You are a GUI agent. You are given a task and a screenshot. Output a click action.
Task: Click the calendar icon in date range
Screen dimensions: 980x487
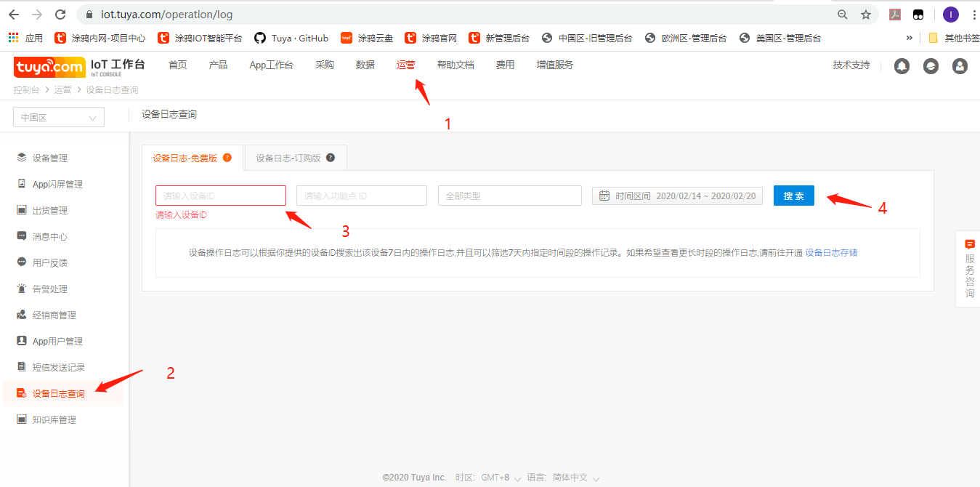(x=604, y=196)
